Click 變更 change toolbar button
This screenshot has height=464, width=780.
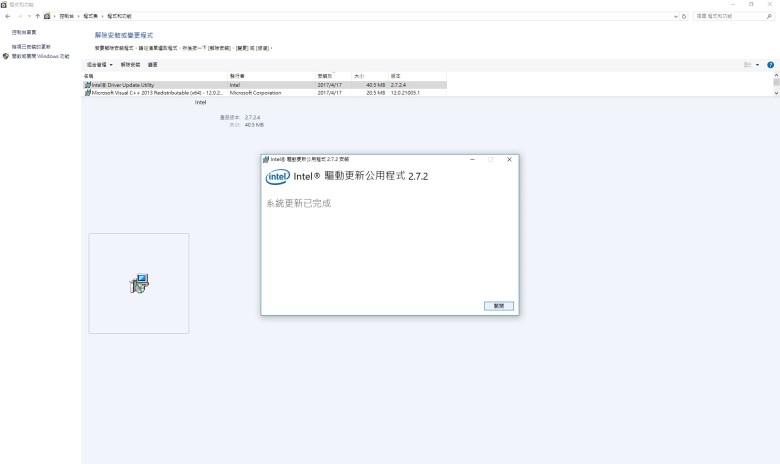153,65
